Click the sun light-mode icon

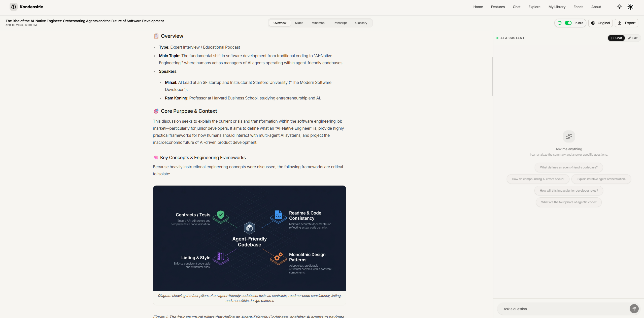click(x=619, y=7)
